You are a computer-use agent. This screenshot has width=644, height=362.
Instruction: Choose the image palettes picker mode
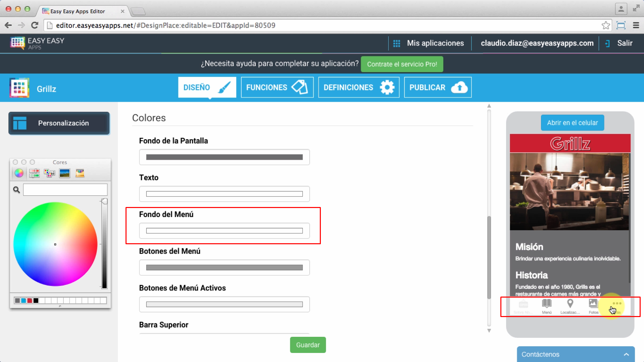click(x=64, y=173)
